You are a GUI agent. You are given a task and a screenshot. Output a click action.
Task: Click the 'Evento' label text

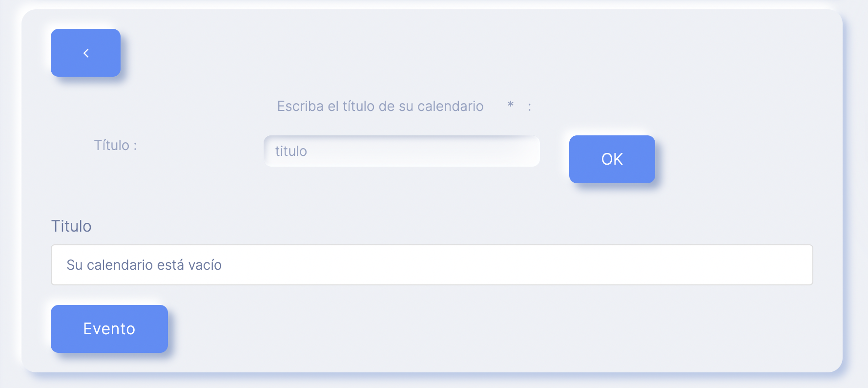pyautogui.click(x=109, y=329)
